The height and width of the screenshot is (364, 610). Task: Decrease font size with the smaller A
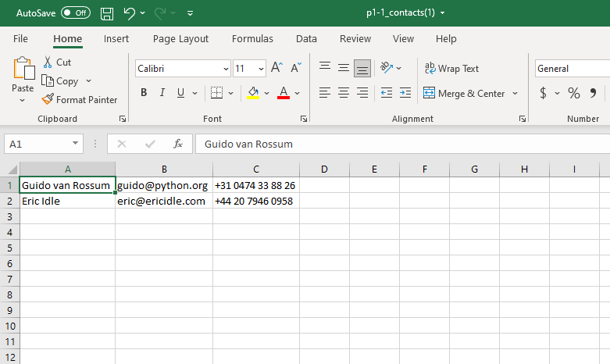click(x=296, y=68)
